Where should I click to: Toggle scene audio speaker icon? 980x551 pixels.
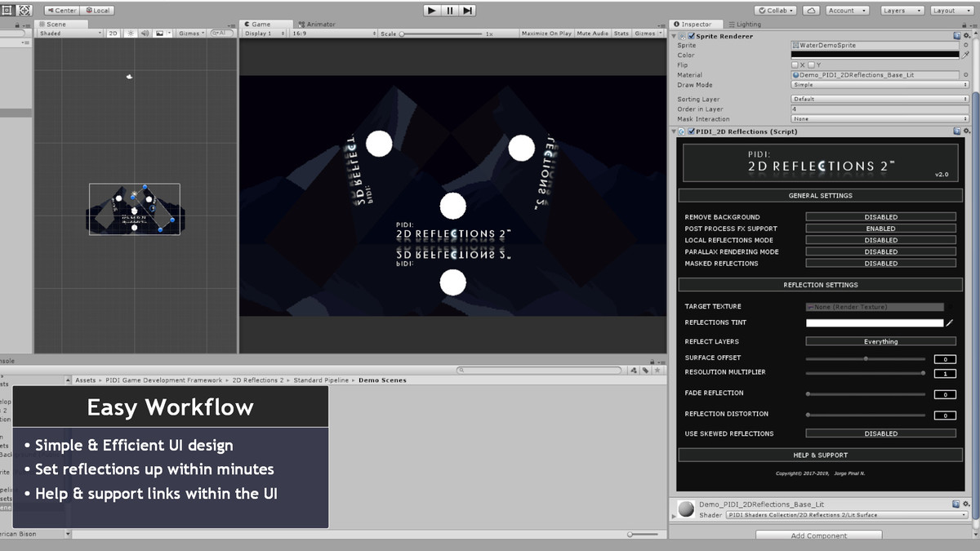tap(144, 33)
